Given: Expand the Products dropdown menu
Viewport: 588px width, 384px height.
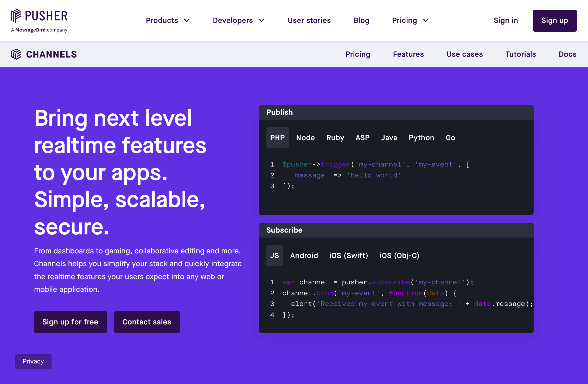Looking at the screenshot, I should click(x=168, y=20).
